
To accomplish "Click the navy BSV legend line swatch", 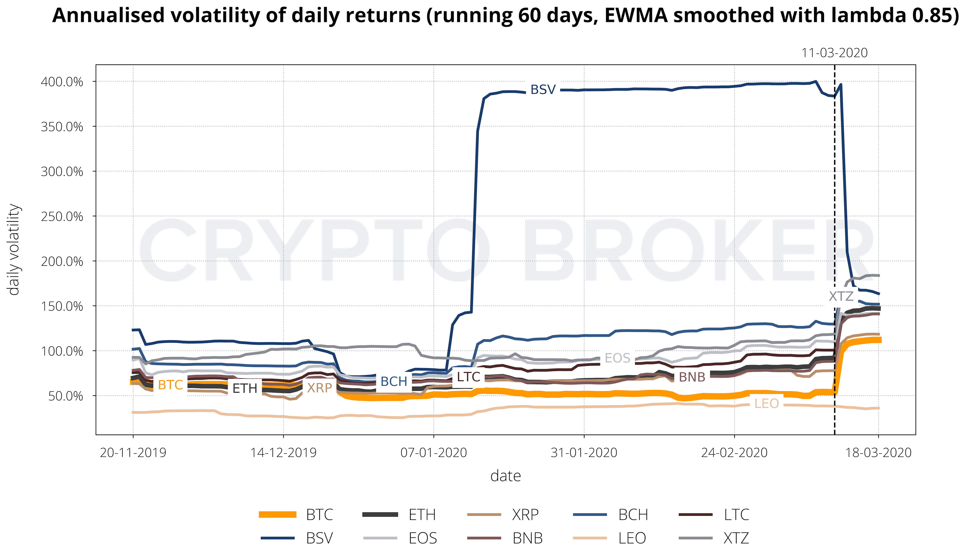I will coord(278,538).
